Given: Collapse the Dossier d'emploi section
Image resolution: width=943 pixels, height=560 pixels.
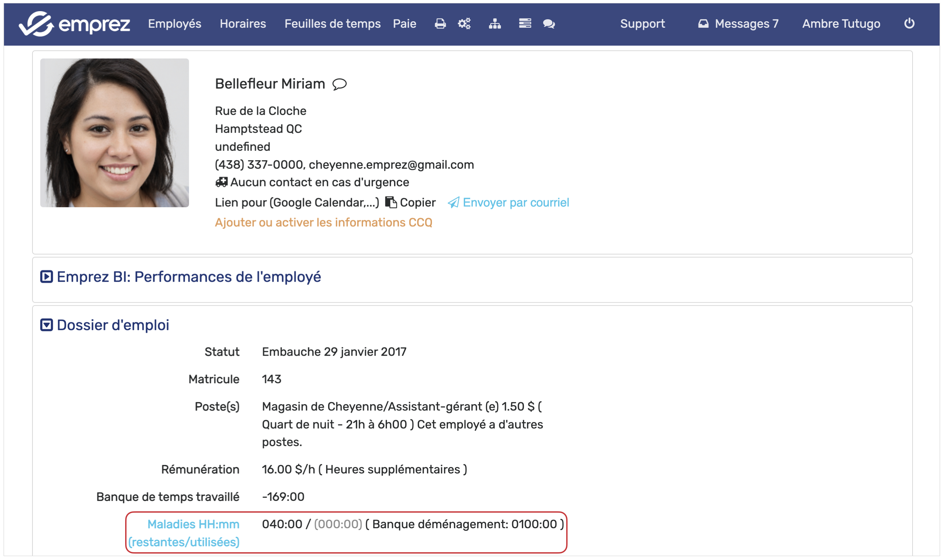Looking at the screenshot, I should 46,325.
